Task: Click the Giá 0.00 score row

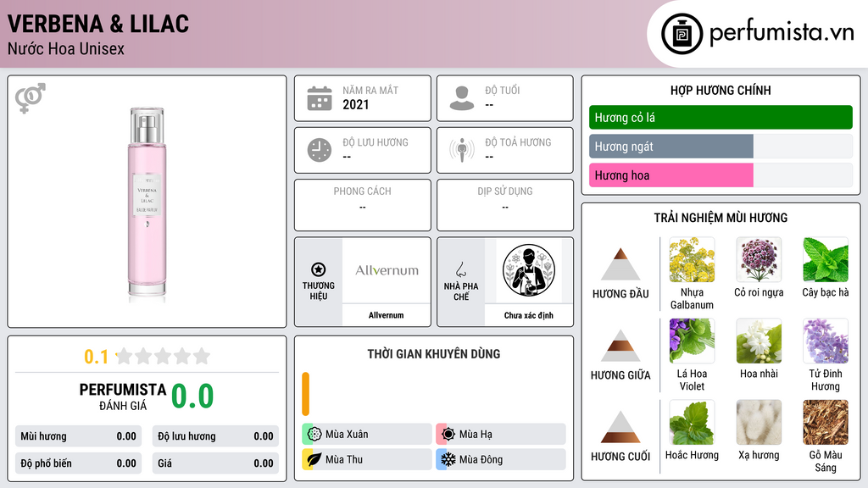Action: (215, 463)
